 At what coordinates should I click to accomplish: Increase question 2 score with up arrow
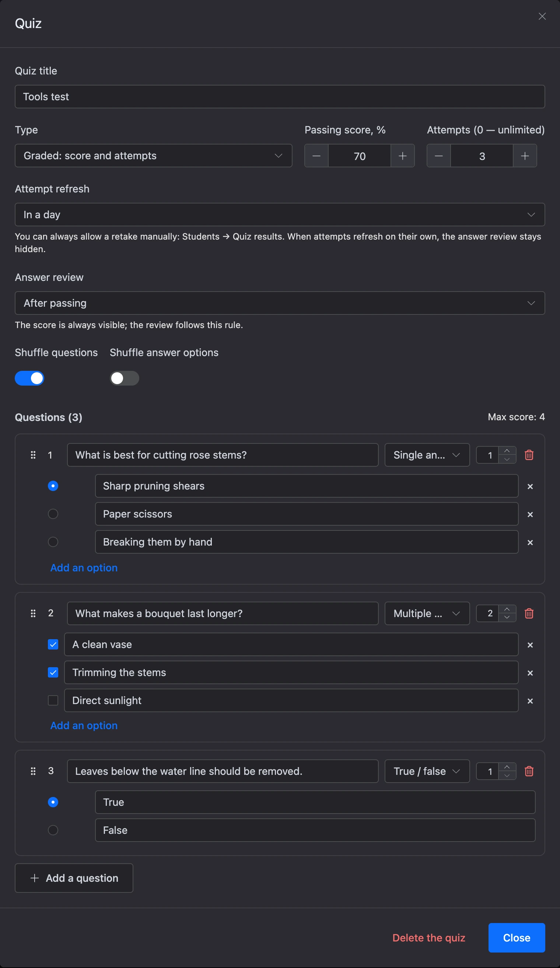pyautogui.click(x=507, y=609)
